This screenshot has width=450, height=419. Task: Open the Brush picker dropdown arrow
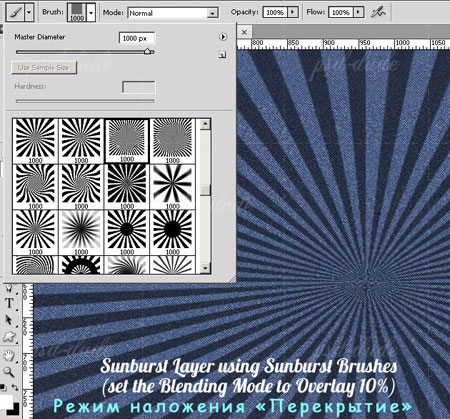91,13
